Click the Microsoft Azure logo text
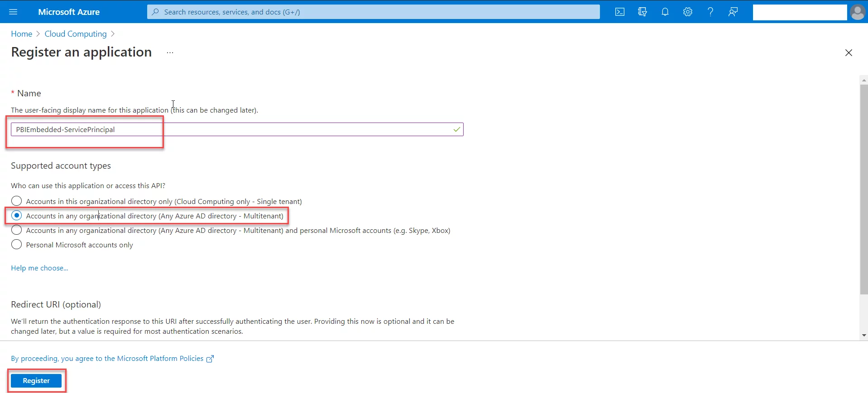The image size is (868, 393). coord(69,12)
